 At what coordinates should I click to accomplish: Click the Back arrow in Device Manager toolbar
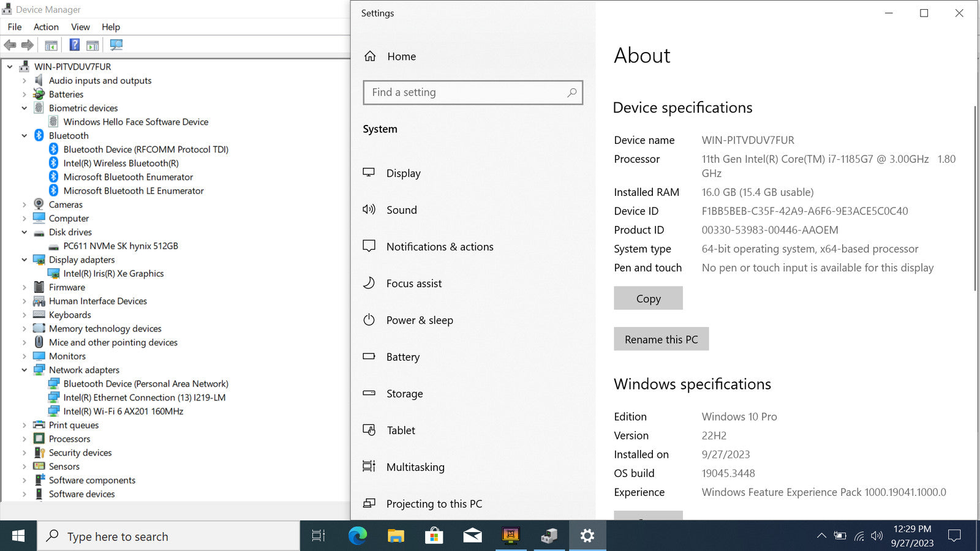point(10,45)
